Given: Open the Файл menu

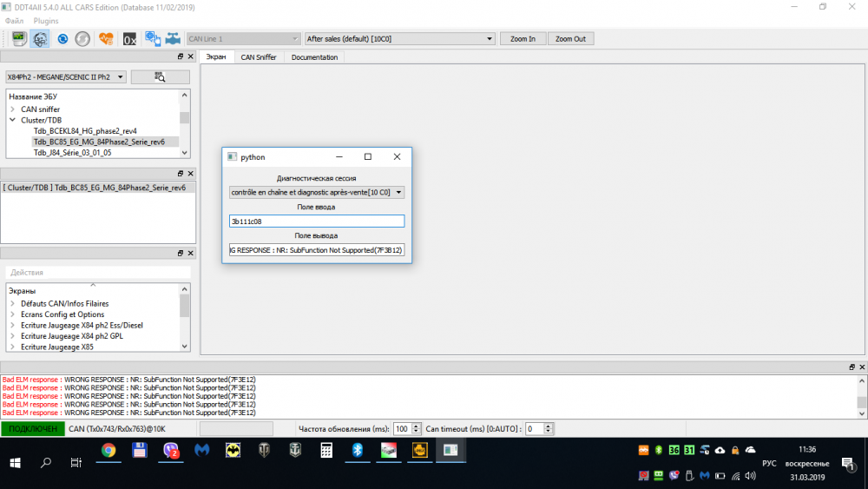Looking at the screenshot, I should point(15,21).
